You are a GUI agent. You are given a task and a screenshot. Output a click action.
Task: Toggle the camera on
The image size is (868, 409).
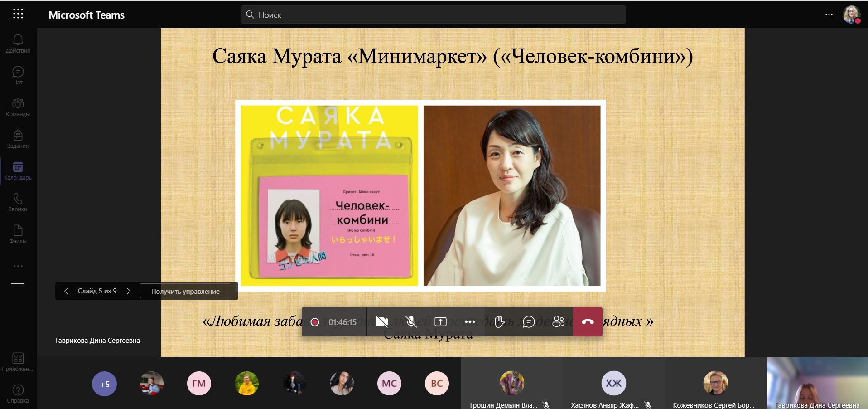pos(381,322)
